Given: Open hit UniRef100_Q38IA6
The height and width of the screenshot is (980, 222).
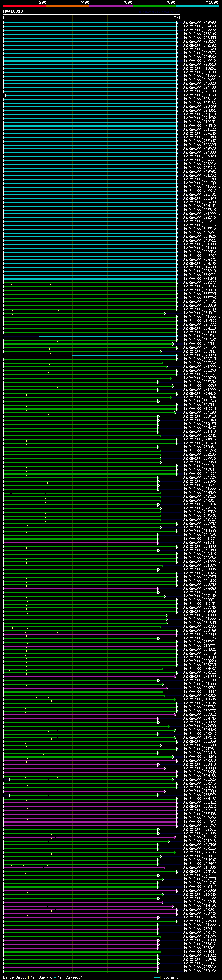Looking at the screenshot, I should [x=199, y=34].
